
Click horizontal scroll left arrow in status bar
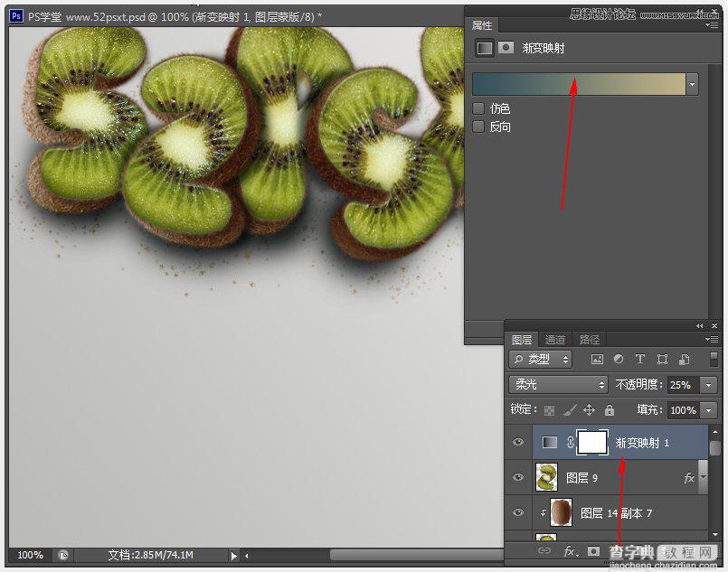[x=247, y=556]
